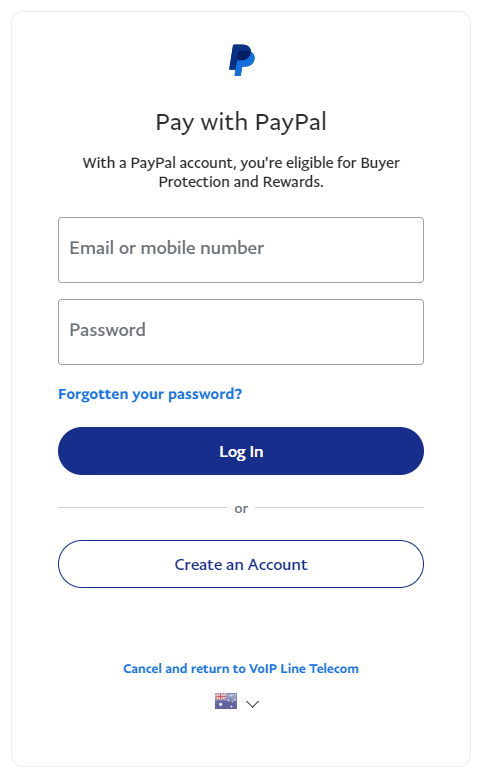Click the Buyer Protection and Rewards text
This screenshot has height=775, width=487.
click(x=241, y=172)
